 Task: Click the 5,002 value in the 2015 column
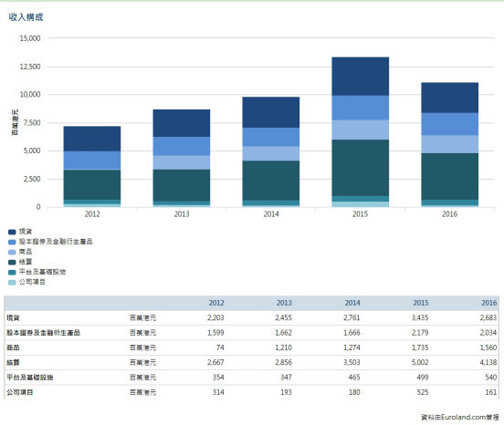pyautogui.click(x=420, y=362)
